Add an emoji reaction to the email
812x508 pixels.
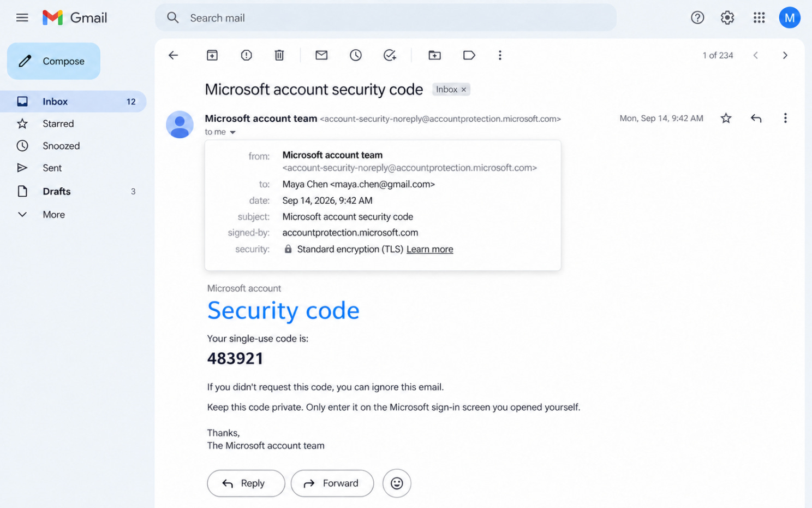[x=397, y=483]
